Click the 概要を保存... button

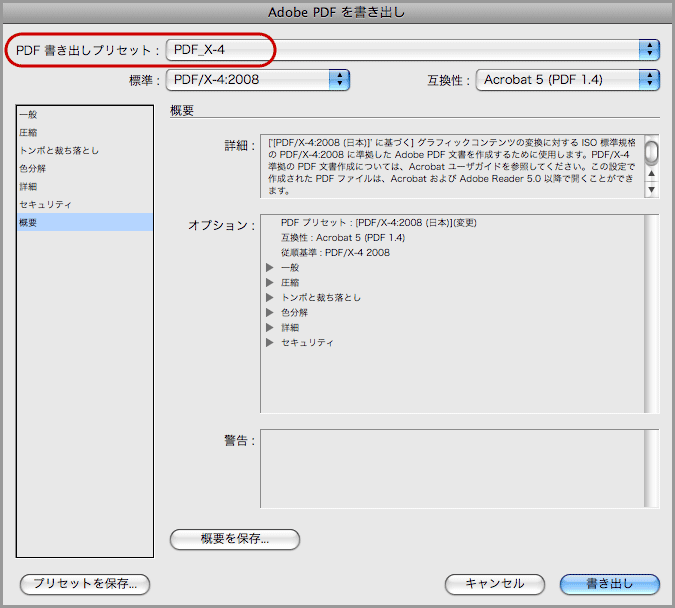point(235,539)
